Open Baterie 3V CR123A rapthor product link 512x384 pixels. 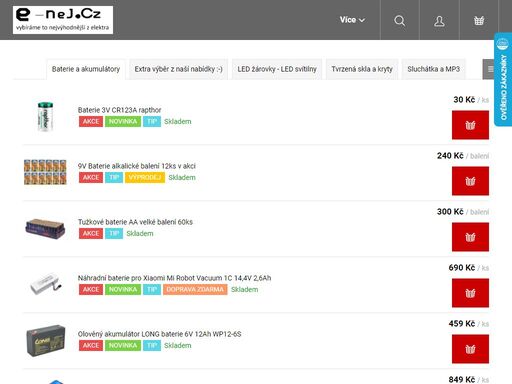(x=119, y=110)
